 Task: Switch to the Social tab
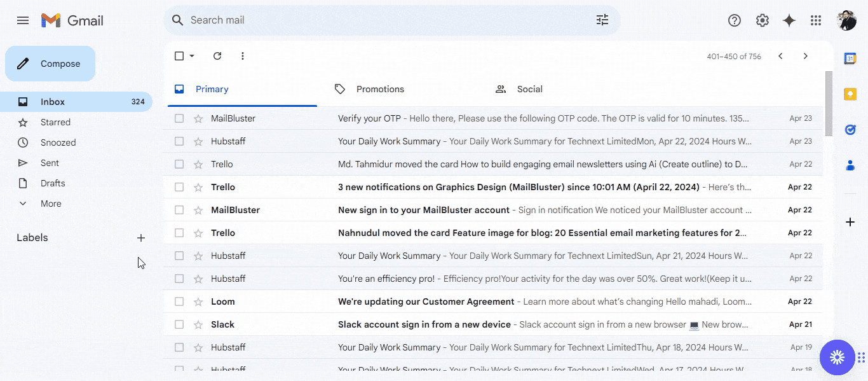pos(529,88)
